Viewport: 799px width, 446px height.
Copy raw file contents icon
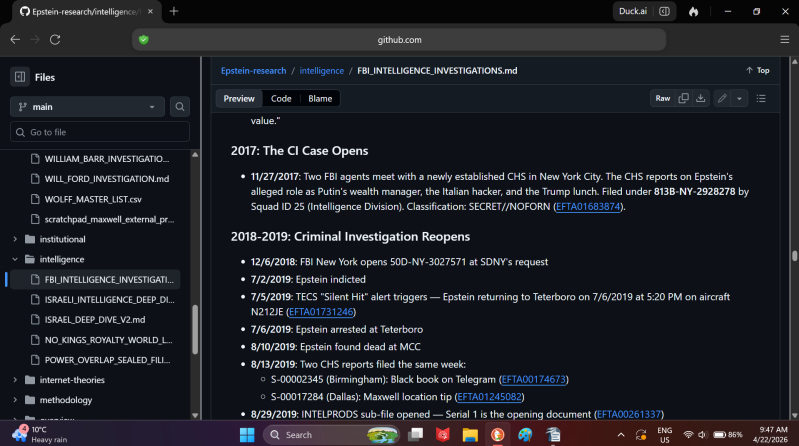click(x=683, y=98)
